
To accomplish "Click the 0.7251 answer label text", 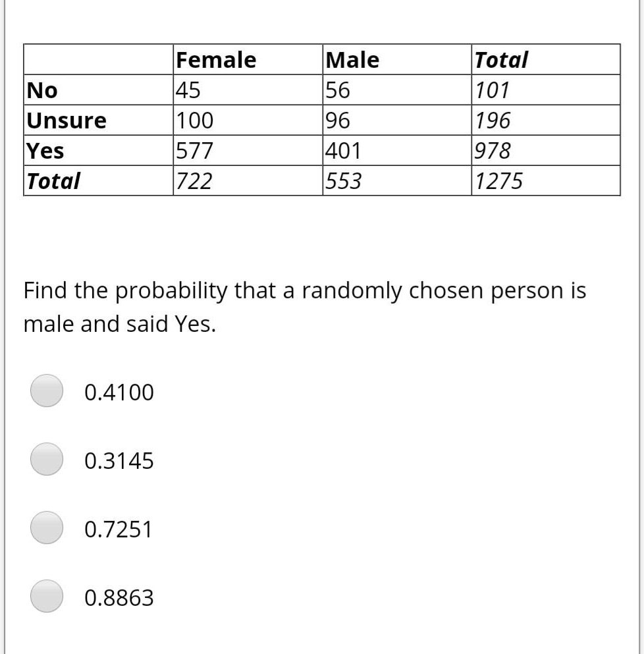I will click(119, 528).
